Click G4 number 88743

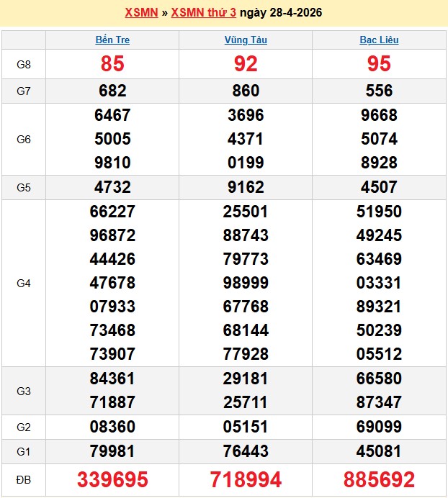pos(246,235)
